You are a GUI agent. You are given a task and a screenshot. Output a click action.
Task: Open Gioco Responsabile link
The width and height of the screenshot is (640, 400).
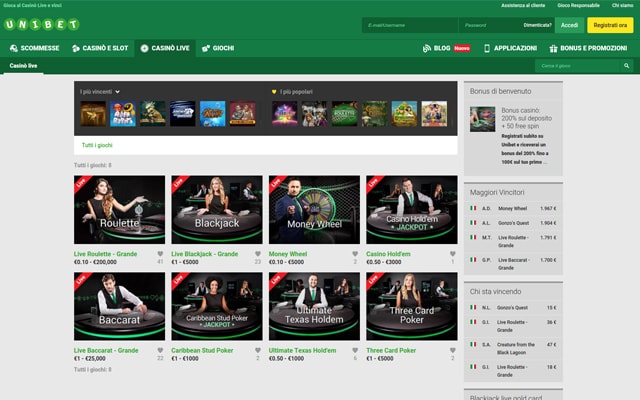click(578, 5)
